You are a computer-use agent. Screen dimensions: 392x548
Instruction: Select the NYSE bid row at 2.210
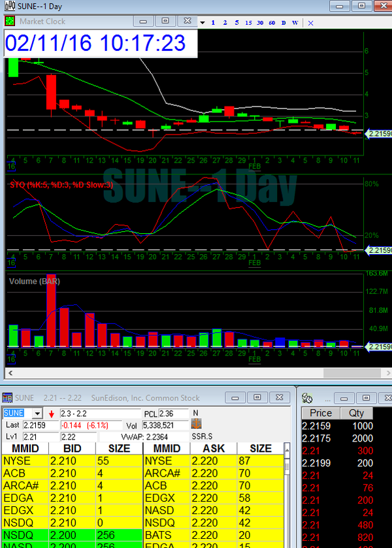[72, 461]
